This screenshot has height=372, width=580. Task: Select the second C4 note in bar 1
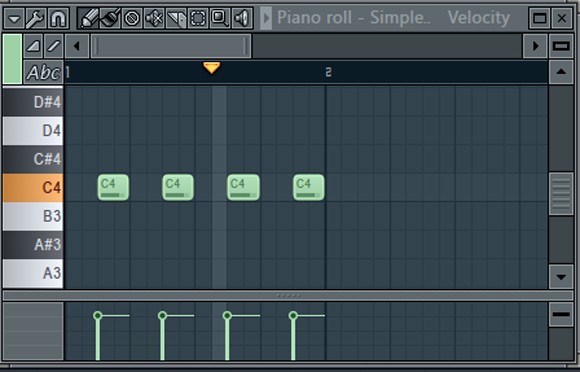(178, 187)
